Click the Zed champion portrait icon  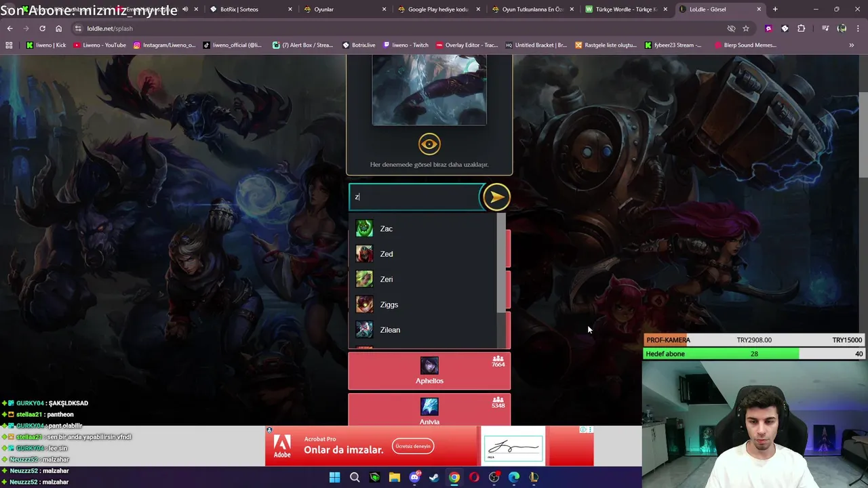click(364, 254)
